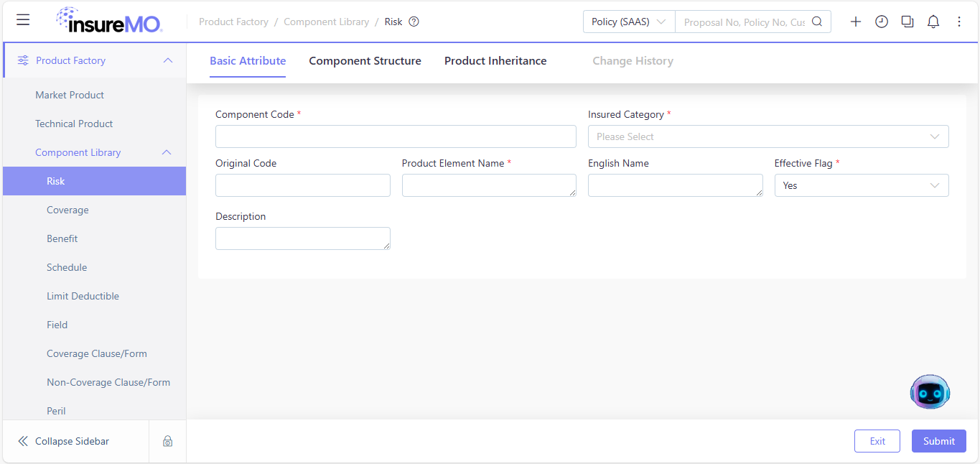Click the Submit button
Viewport: 980px width, 464px height.
coord(939,441)
